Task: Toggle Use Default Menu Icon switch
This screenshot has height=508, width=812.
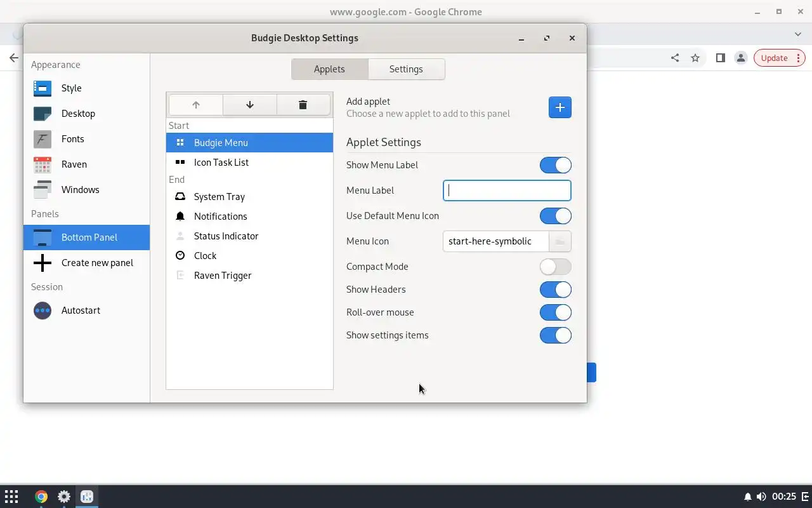Action: point(556,216)
